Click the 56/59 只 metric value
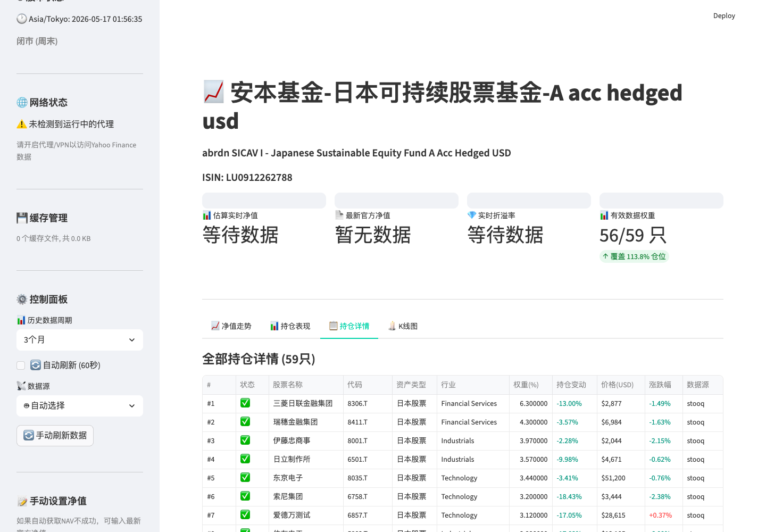Image resolution: width=766 pixels, height=532 pixels. (x=633, y=235)
